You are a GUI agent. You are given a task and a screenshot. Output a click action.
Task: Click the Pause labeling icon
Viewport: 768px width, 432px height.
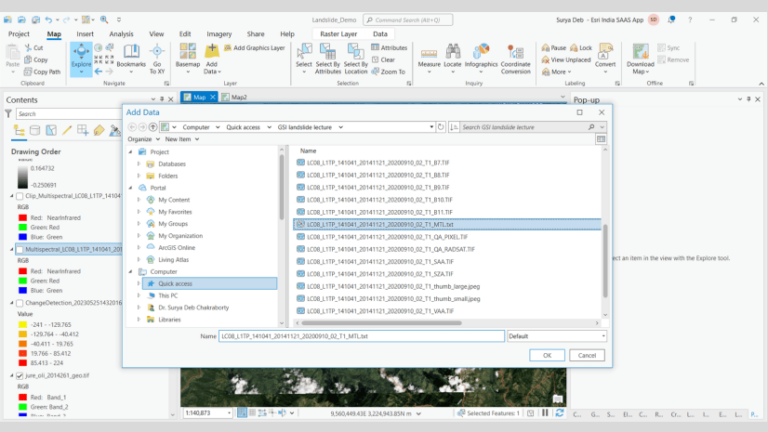click(554, 48)
